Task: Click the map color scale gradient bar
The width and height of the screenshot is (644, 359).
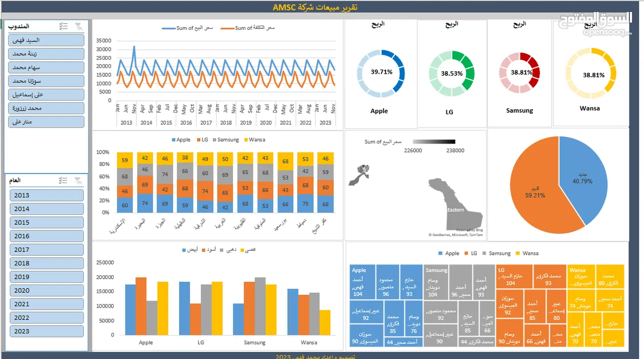Action: tap(434, 142)
